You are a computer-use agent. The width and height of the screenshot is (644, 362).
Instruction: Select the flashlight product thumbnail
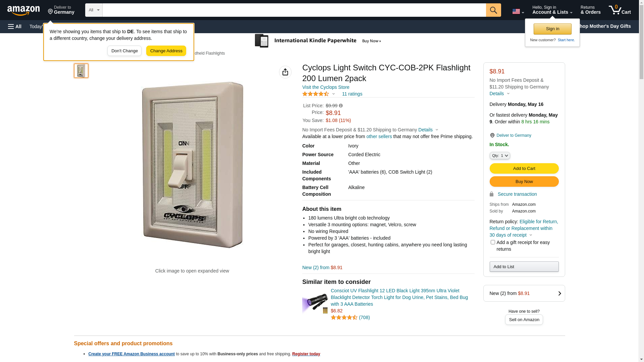(x=81, y=71)
